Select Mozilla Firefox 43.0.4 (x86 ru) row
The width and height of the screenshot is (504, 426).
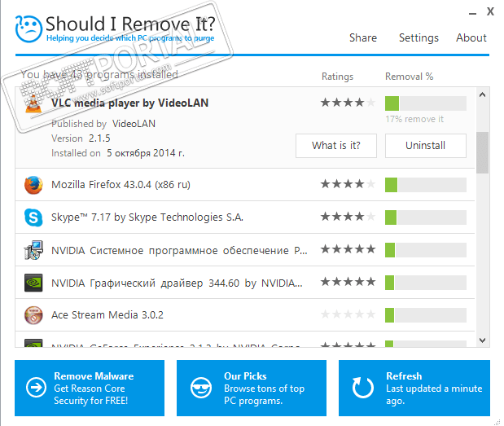(245, 185)
